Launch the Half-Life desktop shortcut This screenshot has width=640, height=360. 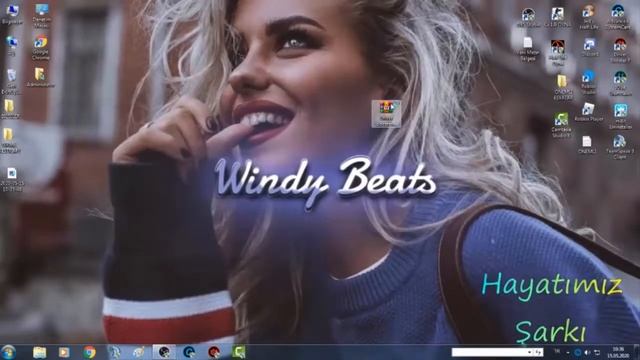point(588,17)
